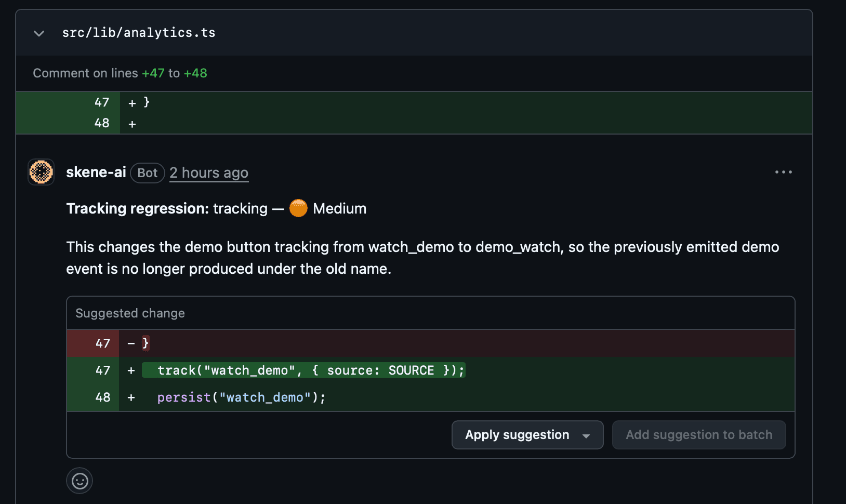Image resolution: width=846 pixels, height=504 pixels.
Task: Open the '2 hours ago' comment timestamp
Action: 209,173
